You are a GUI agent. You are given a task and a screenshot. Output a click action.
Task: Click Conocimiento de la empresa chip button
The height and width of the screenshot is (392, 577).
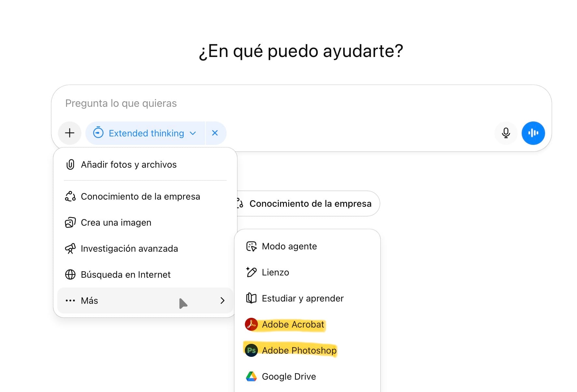309,203
